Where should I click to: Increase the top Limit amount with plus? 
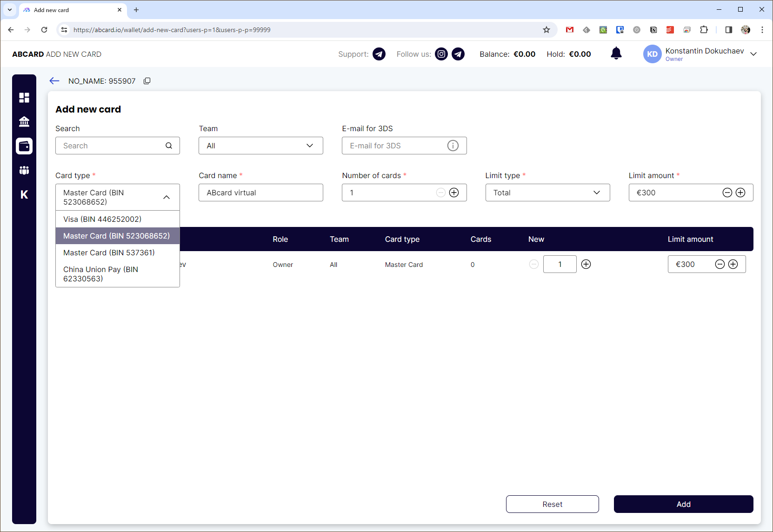point(740,193)
